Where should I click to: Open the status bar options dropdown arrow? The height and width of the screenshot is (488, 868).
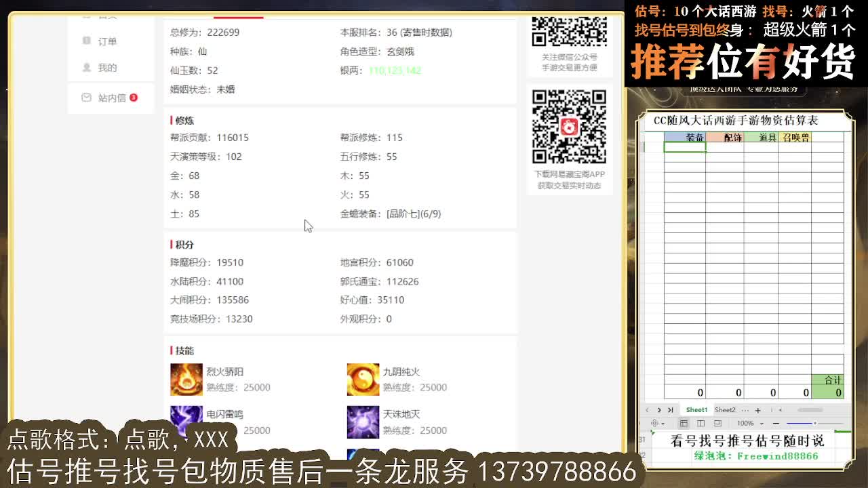click(663, 422)
